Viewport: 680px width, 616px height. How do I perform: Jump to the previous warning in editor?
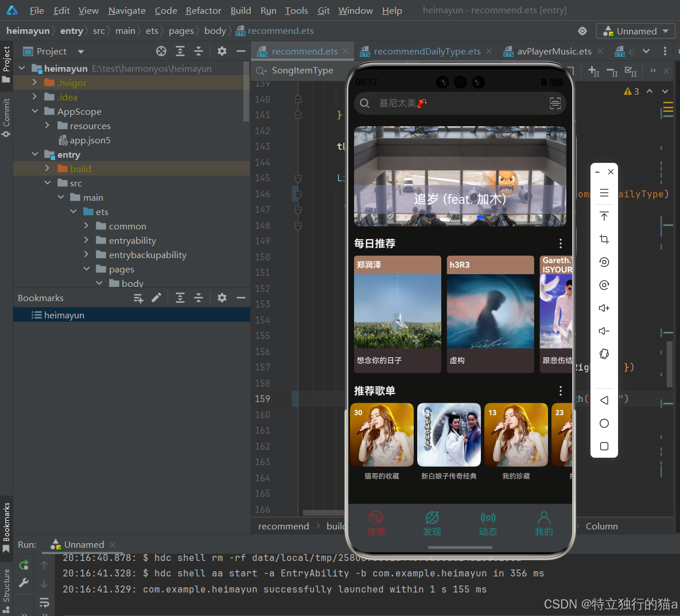click(x=650, y=91)
